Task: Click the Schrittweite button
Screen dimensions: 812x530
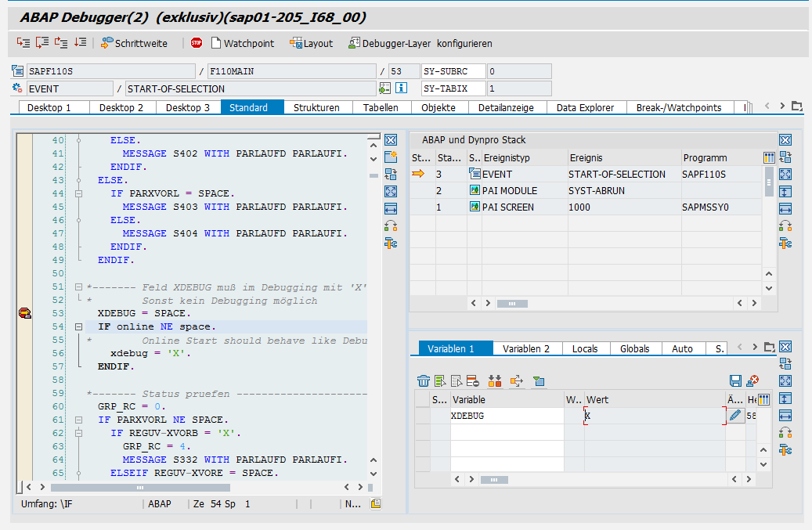Action: pyautogui.click(x=134, y=43)
